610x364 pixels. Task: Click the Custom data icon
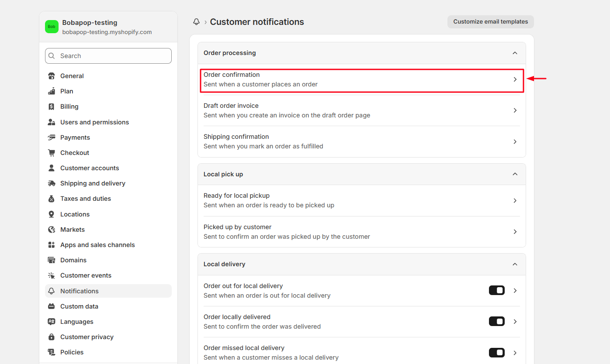pos(52,306)
